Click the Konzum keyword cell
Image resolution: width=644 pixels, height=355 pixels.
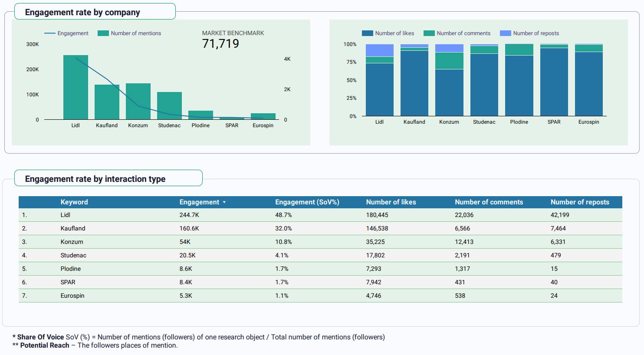pos(72,242)
